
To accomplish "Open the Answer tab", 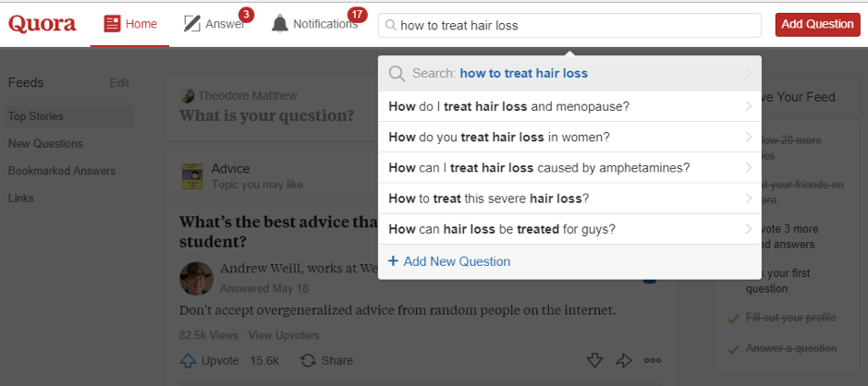I will click(x=214, y=24).
